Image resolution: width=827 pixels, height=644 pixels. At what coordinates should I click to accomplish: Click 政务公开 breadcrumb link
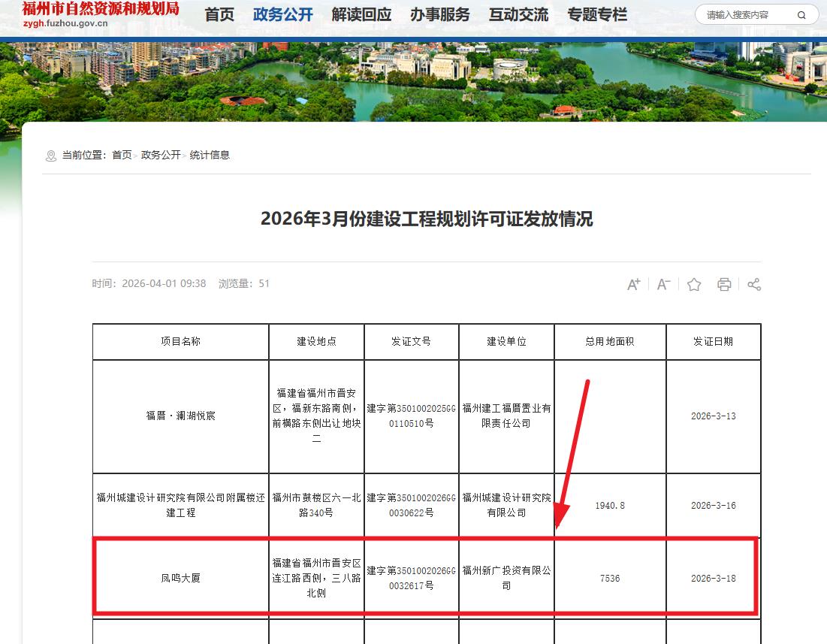click(x=161, y=155)
